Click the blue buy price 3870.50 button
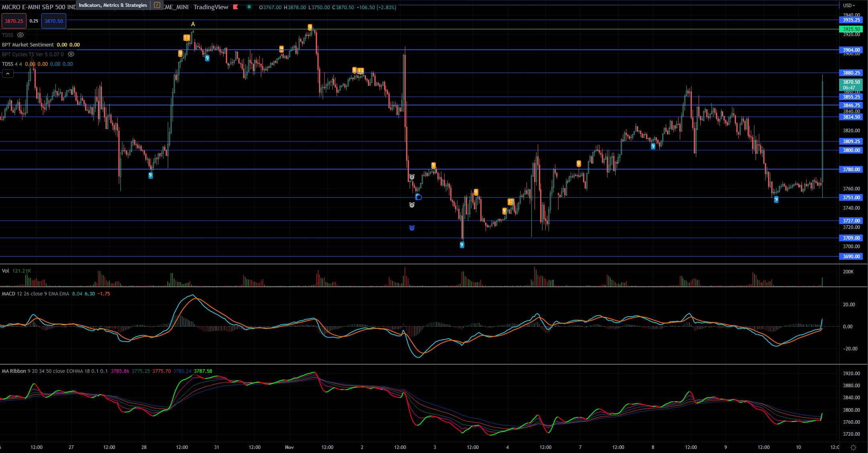868x453 pixels. 54,21
